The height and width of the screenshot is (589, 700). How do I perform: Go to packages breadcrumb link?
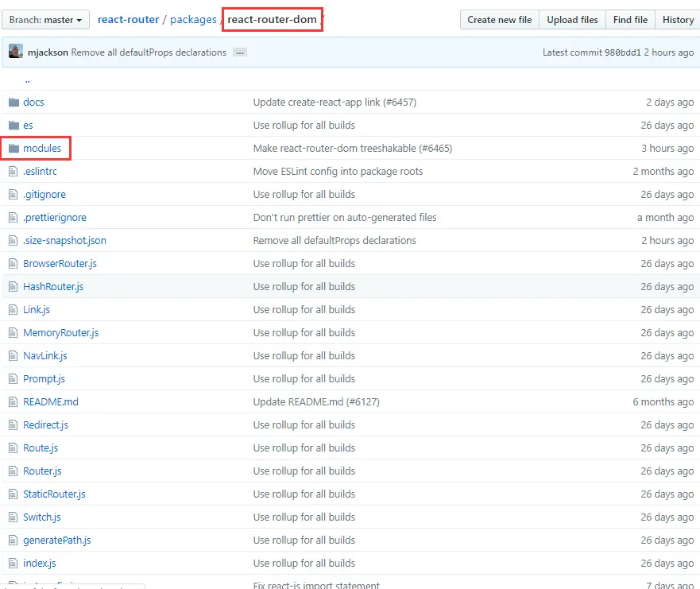193,20
